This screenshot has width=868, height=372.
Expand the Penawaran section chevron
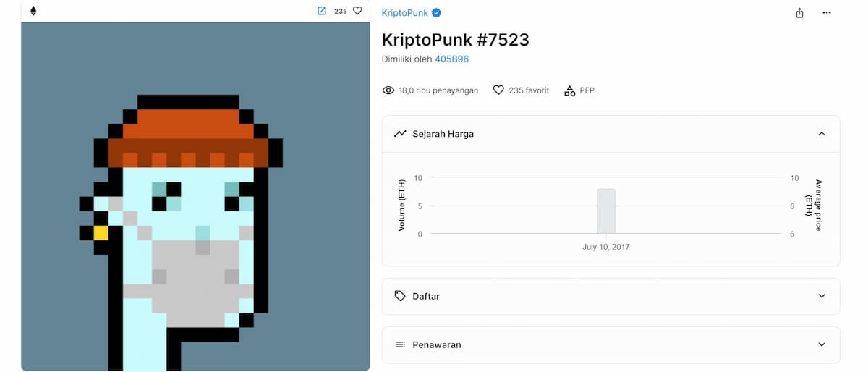[821, 344]
